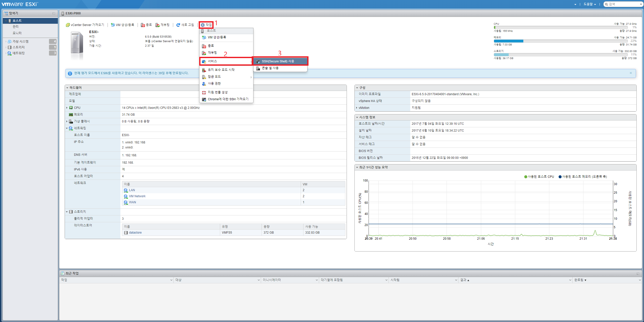Dismiss the evaluation license notice
The height and width of the screenshot is (322, 644).
(x=631, y=73)
